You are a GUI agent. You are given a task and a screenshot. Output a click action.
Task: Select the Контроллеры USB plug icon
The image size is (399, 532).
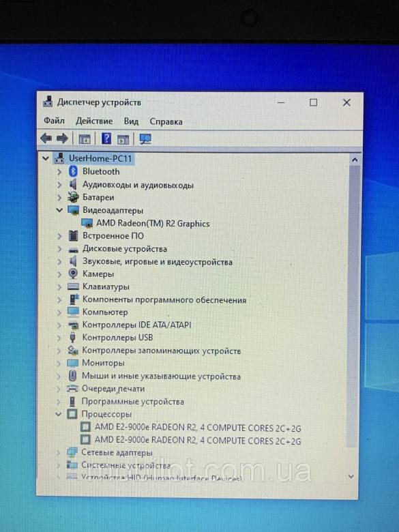(x=72, y=337)
